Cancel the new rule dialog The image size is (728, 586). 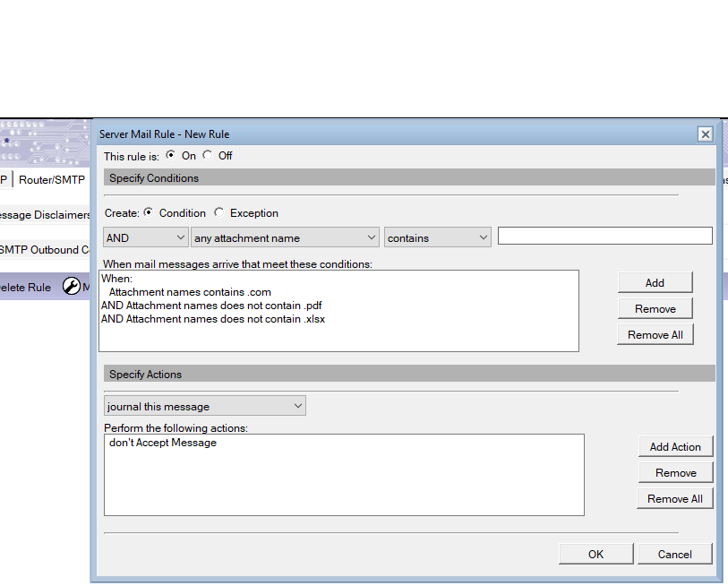(674, 554)
